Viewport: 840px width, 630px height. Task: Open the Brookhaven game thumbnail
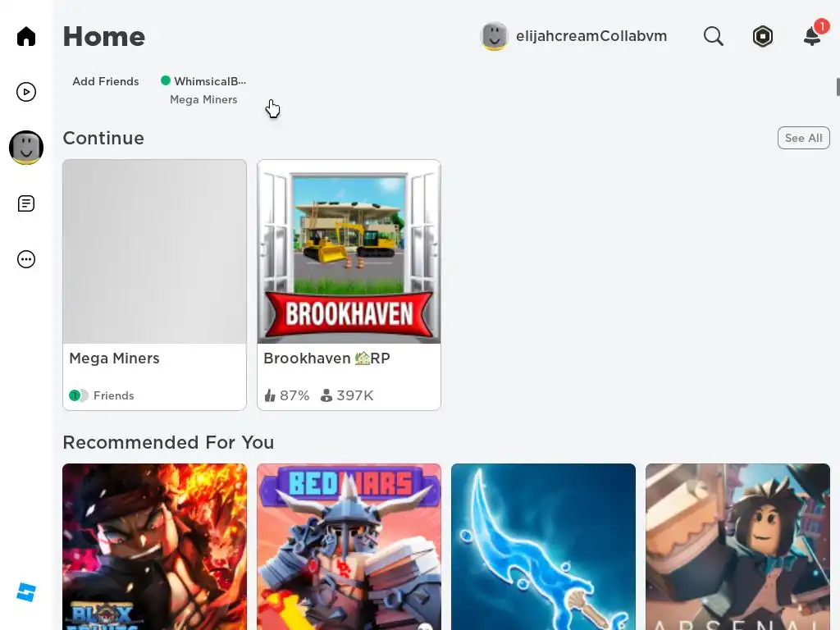click(349, 251)
